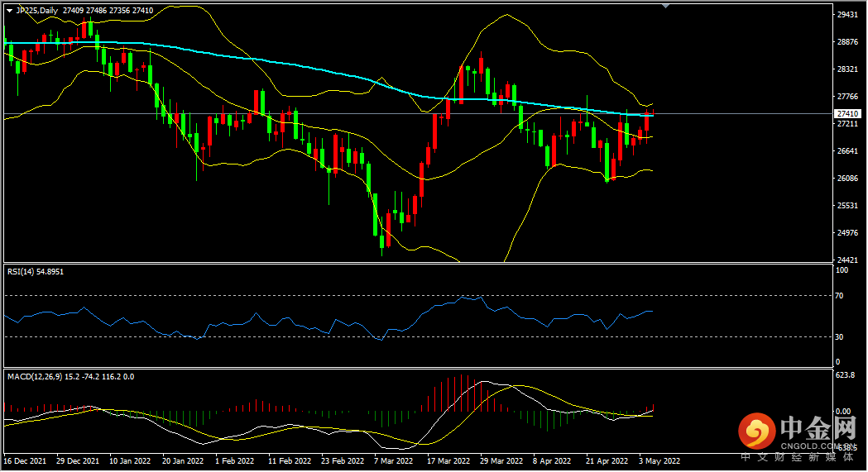Click date label 29 Mar 2022

pyautogui.click(x=501, y=461)
